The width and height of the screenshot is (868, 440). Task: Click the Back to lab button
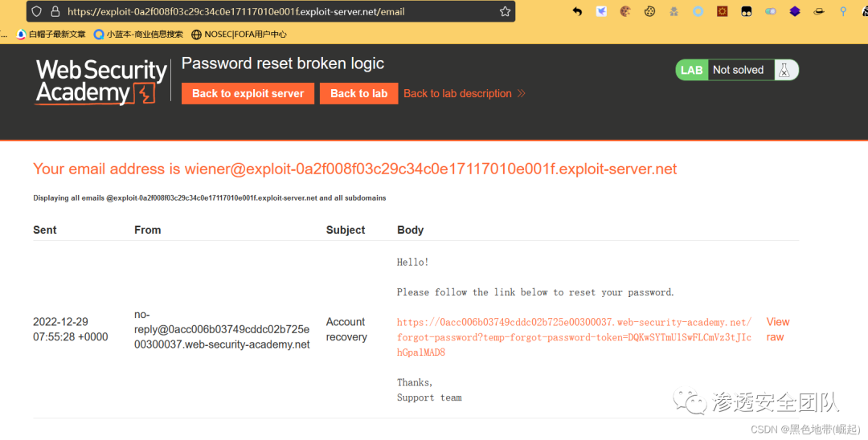click(358, 93)
